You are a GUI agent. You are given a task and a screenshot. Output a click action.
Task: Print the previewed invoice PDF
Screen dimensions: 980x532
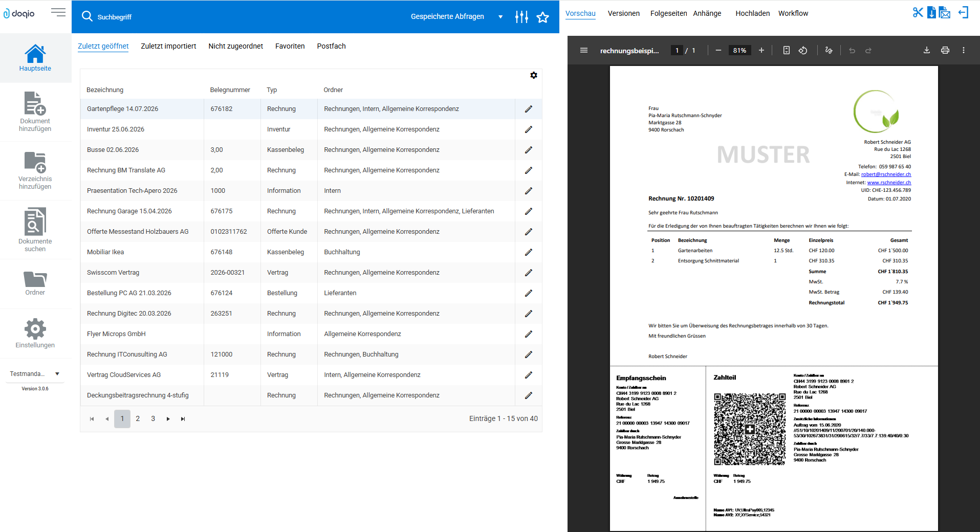click(945, 50)
